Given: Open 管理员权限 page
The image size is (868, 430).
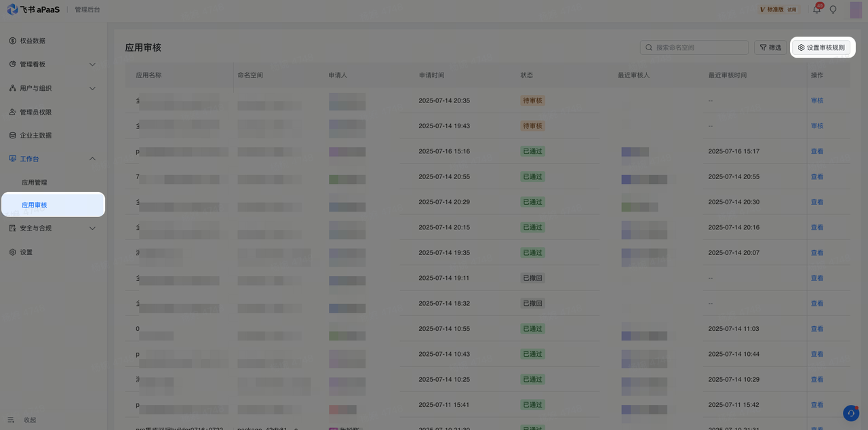Looking at the screenshot, I should click(x=35, y=112).
